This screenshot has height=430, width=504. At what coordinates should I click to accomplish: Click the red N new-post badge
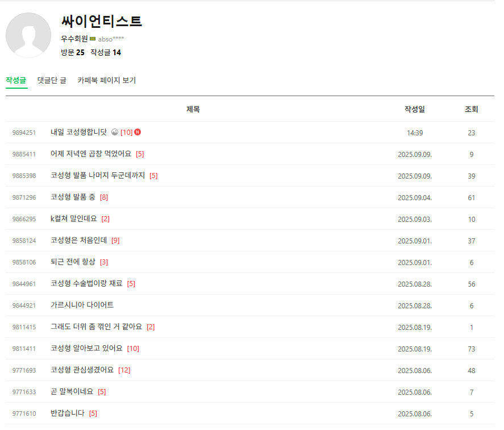click(x=138, y=132)
